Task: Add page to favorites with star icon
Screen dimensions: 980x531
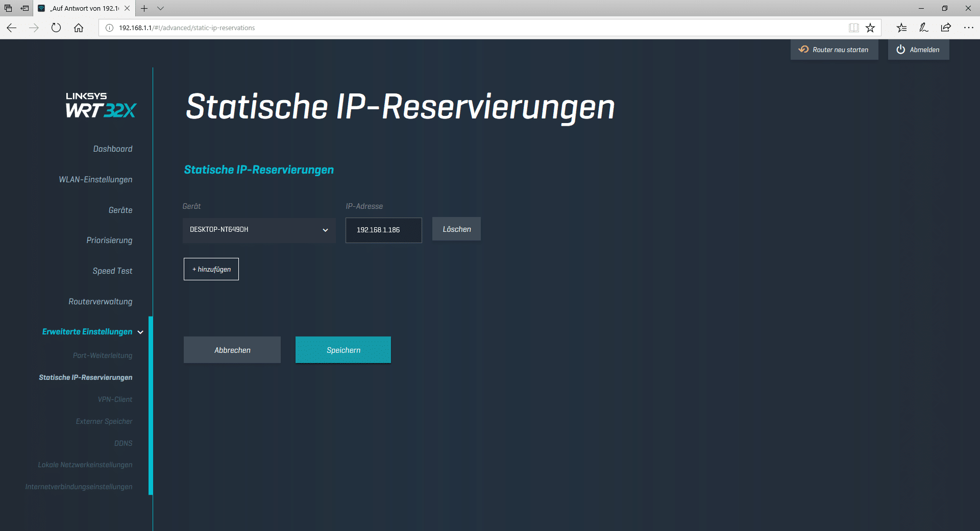Action: [x=870, y=28]
